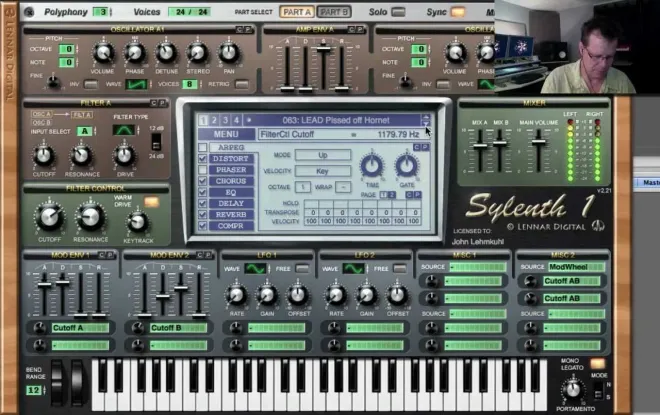
Task: Open arpeggiator Mode dropdown showing Up
Action: (x=323, y=155)
